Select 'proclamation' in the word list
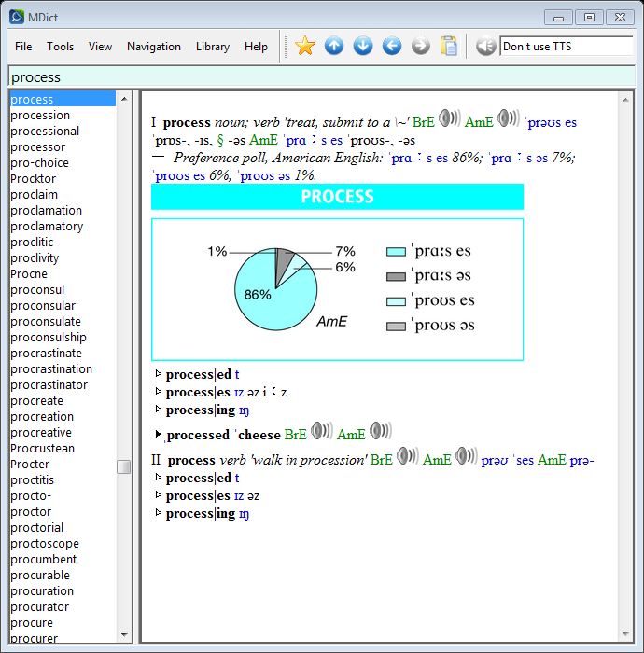644x653 pixels. pyautogui.click(x=46, y=211)
